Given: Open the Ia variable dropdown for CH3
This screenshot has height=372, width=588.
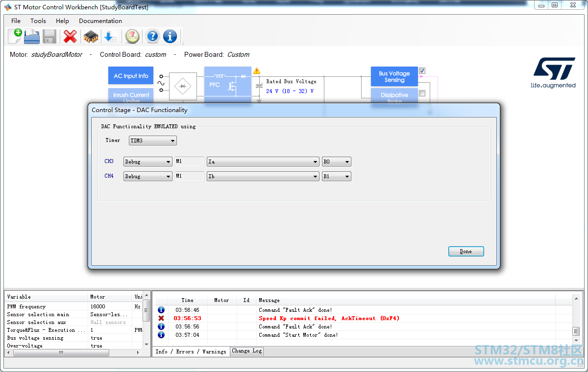Looking at the screenshot, I should (x=263, y=162).
